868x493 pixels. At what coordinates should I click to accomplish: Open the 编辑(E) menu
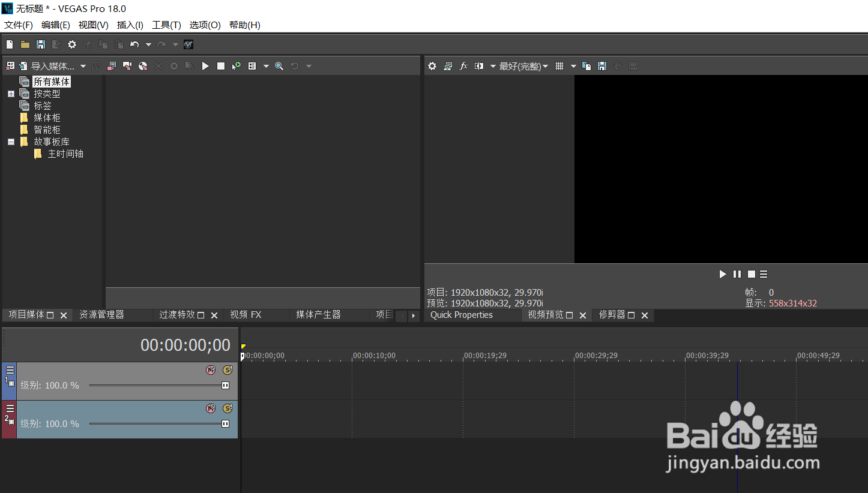pos(56,25)
